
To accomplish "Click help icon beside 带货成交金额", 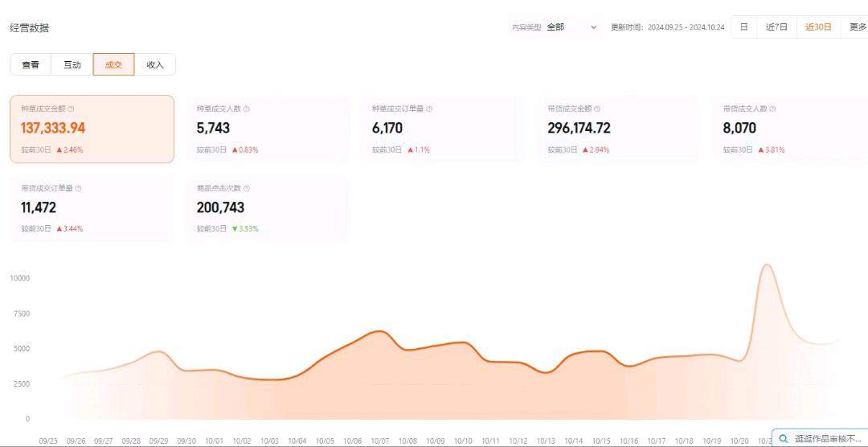I will click(x=597, y=109).
